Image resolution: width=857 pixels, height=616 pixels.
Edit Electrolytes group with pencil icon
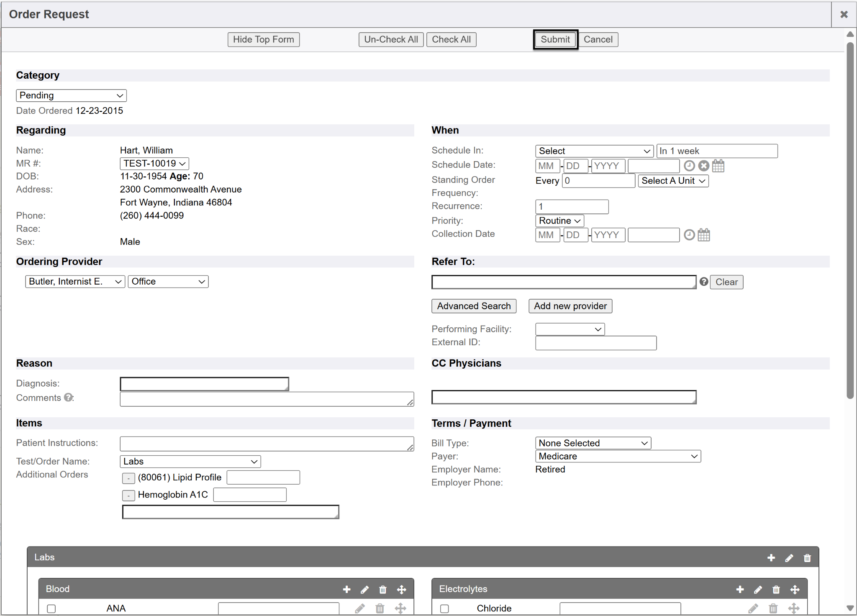758,590
